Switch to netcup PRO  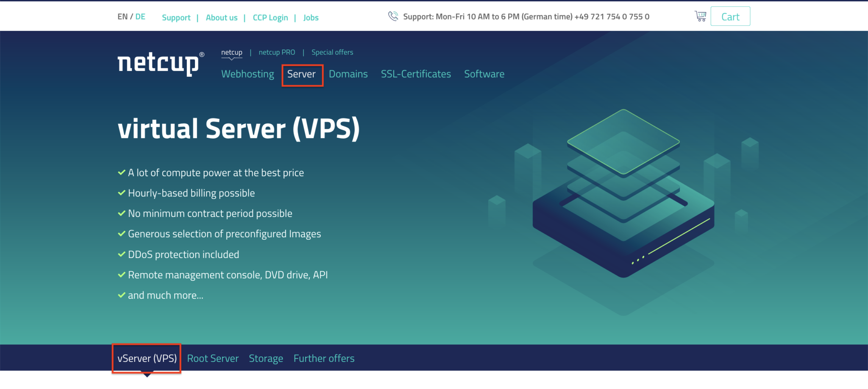[x=277, y=52]
